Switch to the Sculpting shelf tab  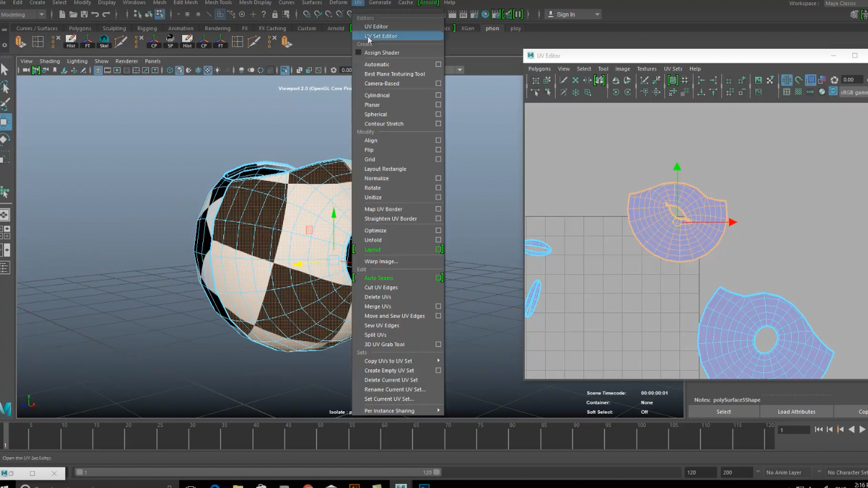pos(114,29)
